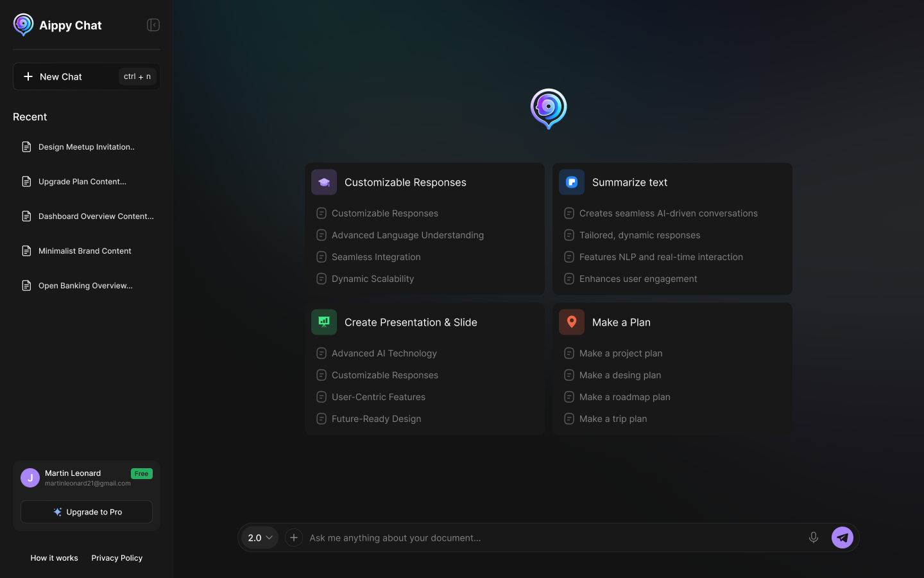Click the chat icon beside User-Centric Features

[x=321, y=397]
